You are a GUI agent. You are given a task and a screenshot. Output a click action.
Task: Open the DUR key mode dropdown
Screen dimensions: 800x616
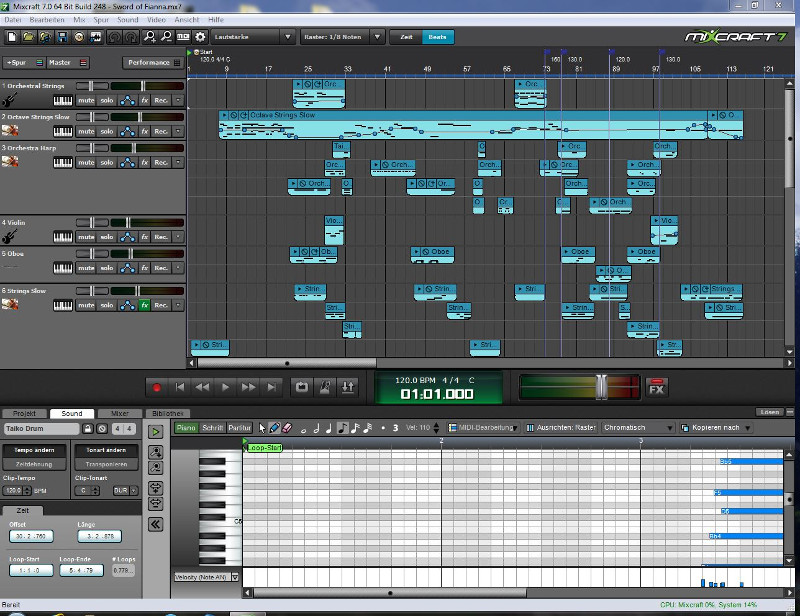coord(126,491)
